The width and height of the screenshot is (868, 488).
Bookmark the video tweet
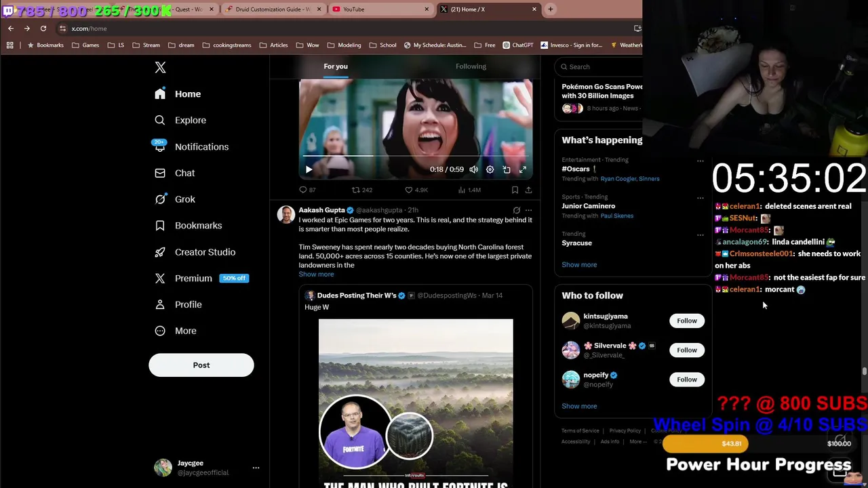click(x=515, y=190)
